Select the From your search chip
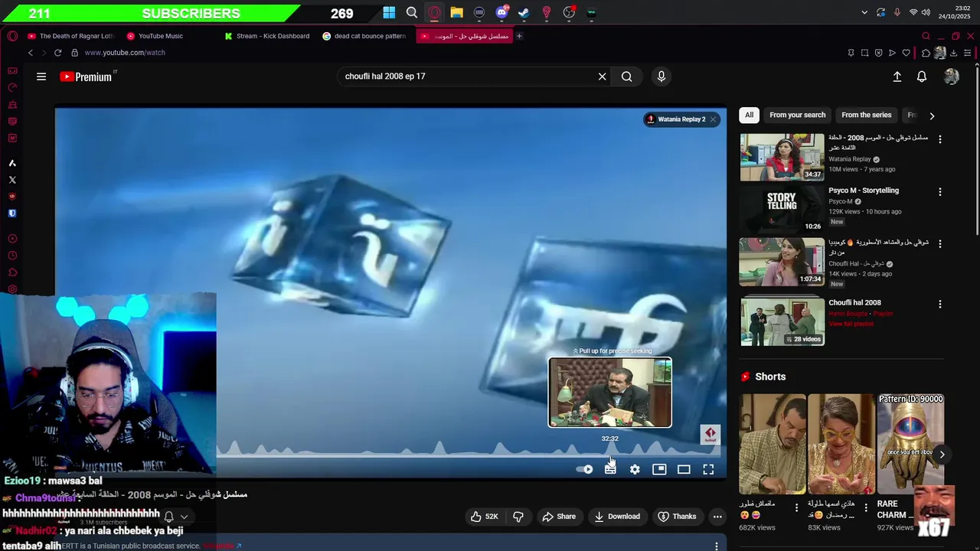The height and width of the screenshot is (551, 980). click(797, 115)
